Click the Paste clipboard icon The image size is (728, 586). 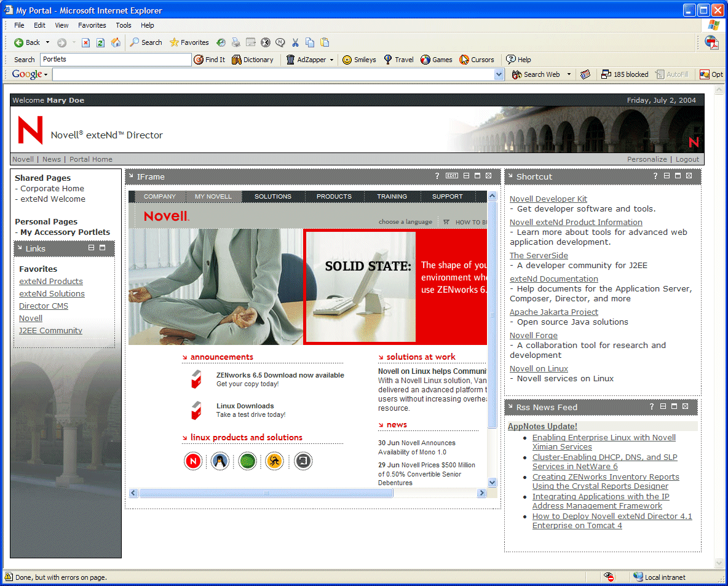coord(325,42)
